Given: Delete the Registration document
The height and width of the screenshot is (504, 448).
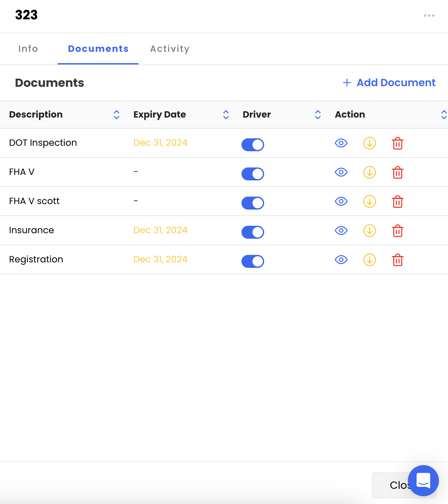Looking at the screenshot, I should (398, 260).
